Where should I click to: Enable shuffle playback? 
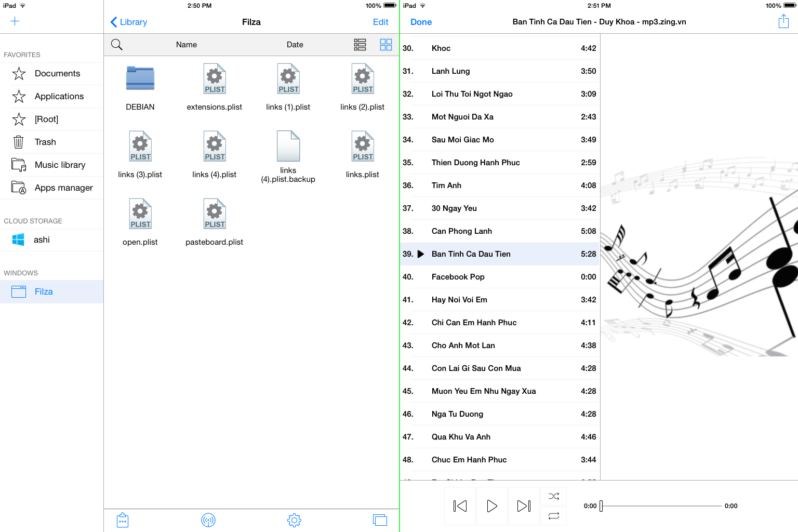(x=554, y=496)
